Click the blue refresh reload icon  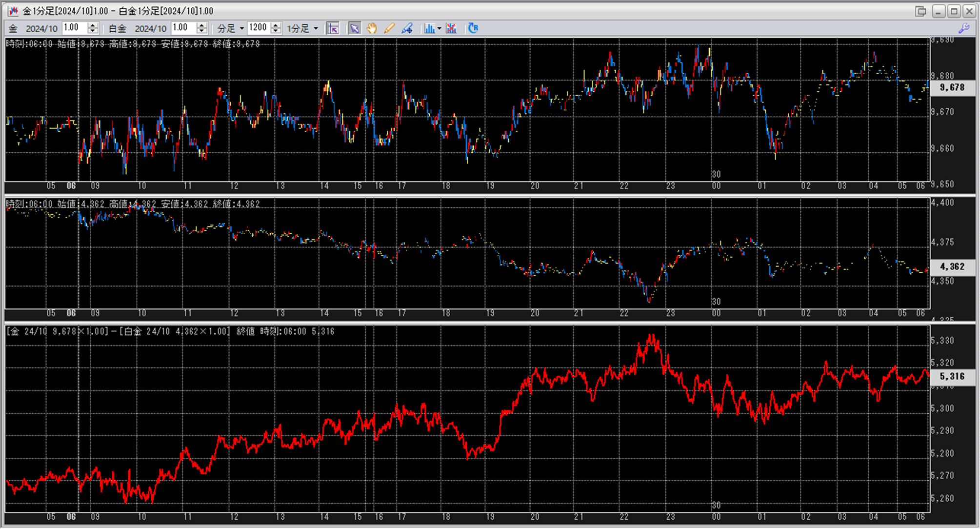(x=473, y=28)
